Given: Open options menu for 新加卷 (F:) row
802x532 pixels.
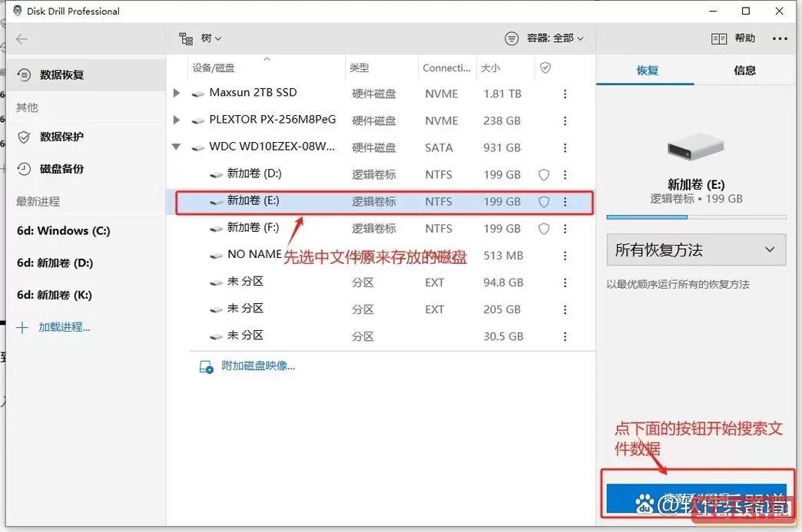Looking at the screenshot, I should [x=565, y=229].
